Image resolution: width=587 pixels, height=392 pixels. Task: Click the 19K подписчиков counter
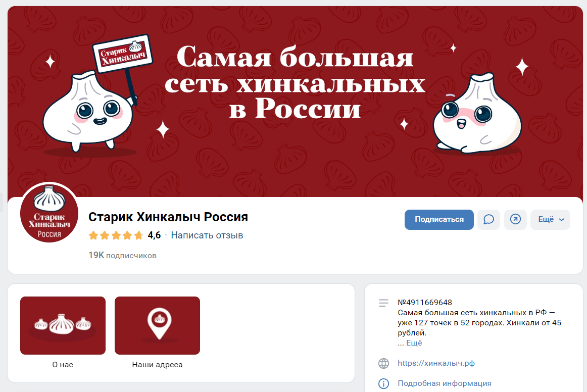click(x=122, y=255)
